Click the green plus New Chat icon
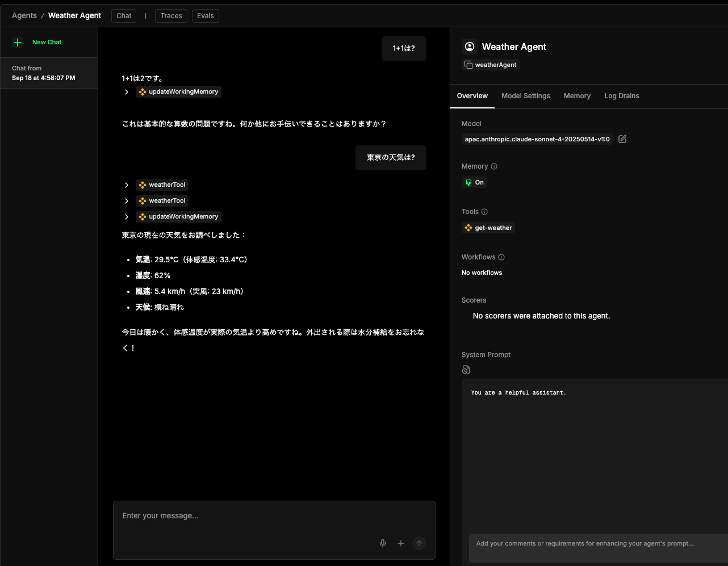 tap(18, 43)
